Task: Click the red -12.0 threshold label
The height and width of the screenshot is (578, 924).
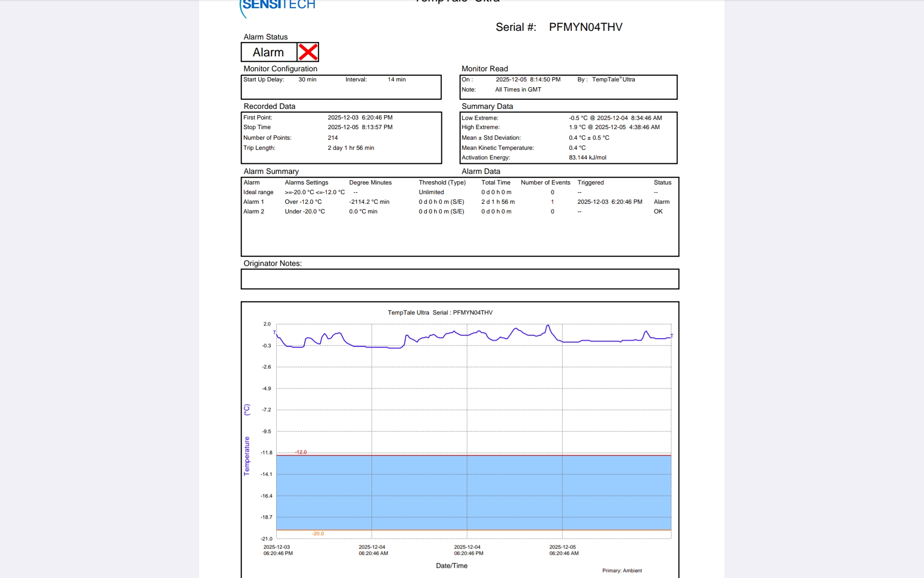Action: [x=301, y=452]
